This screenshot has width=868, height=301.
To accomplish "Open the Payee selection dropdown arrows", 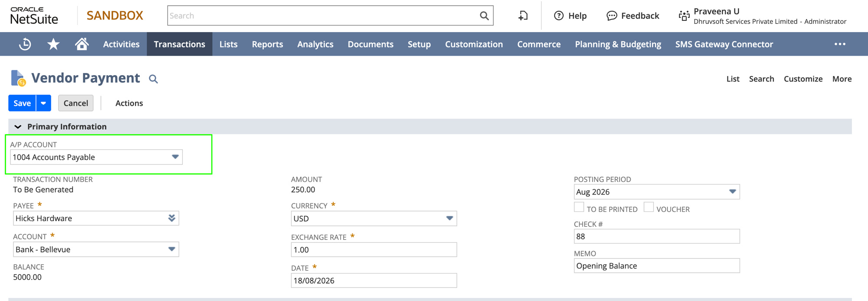I will coord(172,218).
